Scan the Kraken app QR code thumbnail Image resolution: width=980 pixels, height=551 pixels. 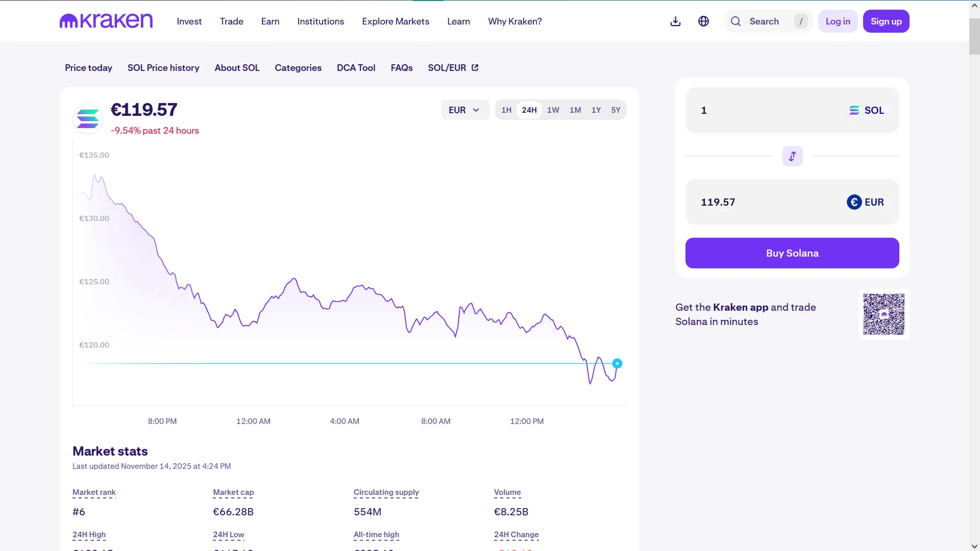tap(884, 314)
